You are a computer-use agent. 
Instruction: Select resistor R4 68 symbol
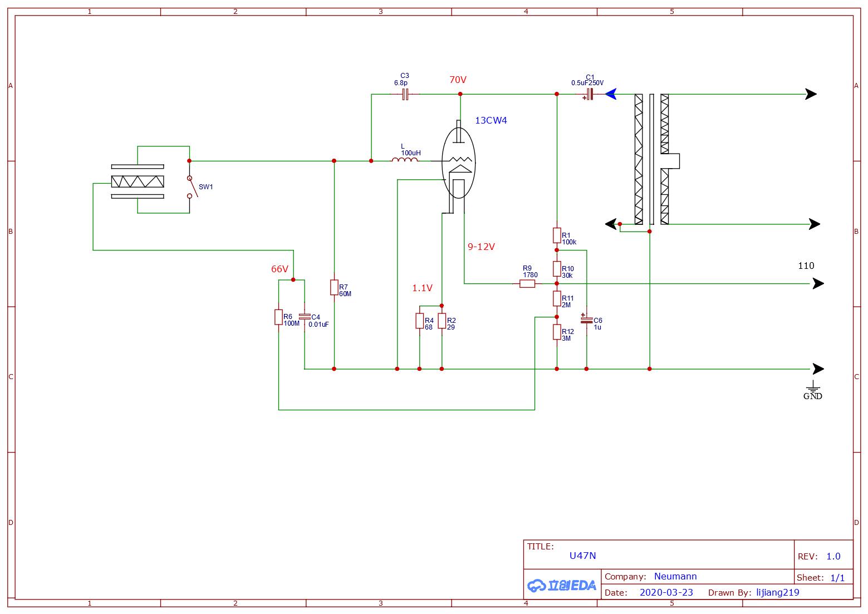point(420,321)
